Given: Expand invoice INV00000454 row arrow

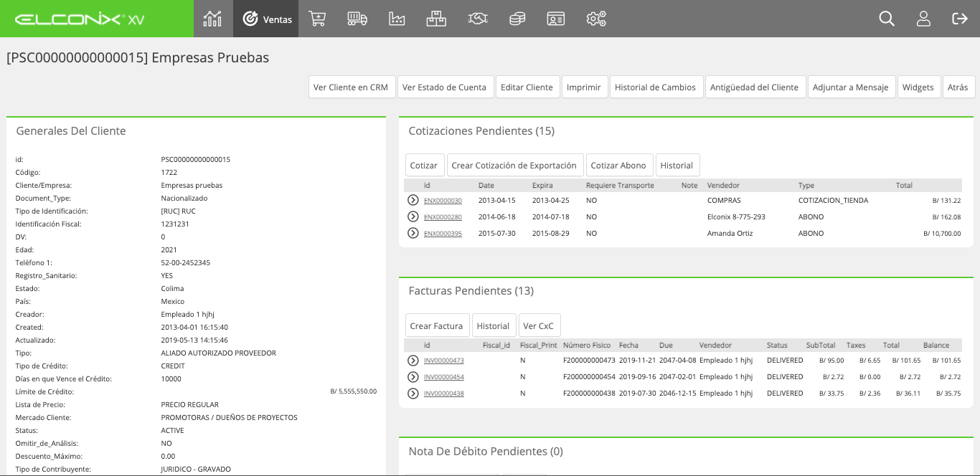Looking at the screenshot, I should click(x=413, y=377).
